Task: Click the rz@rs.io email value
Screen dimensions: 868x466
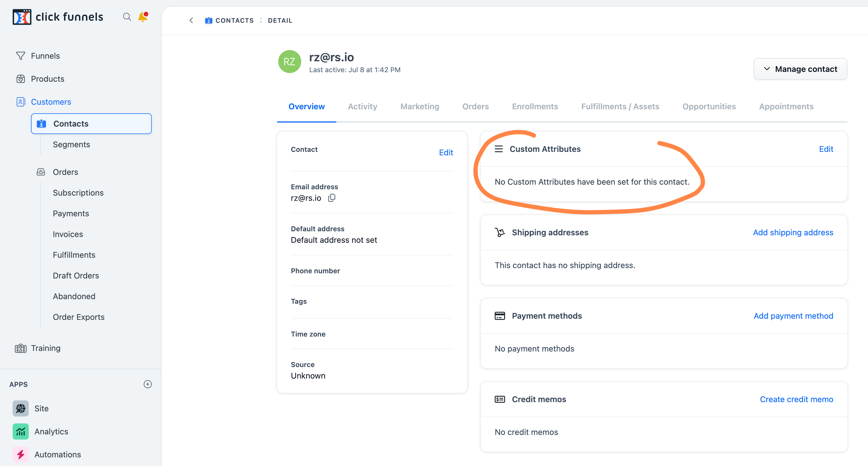Action: [x=306, y=198]
